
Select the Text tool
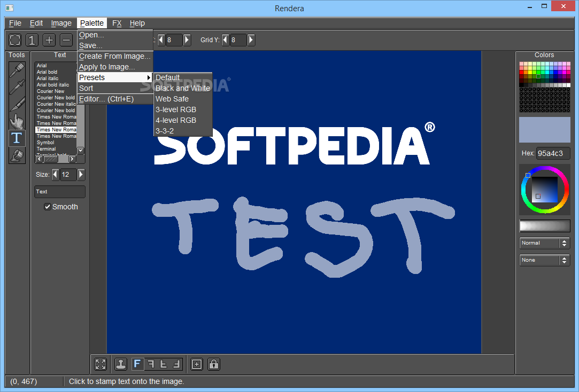[17, 138]
